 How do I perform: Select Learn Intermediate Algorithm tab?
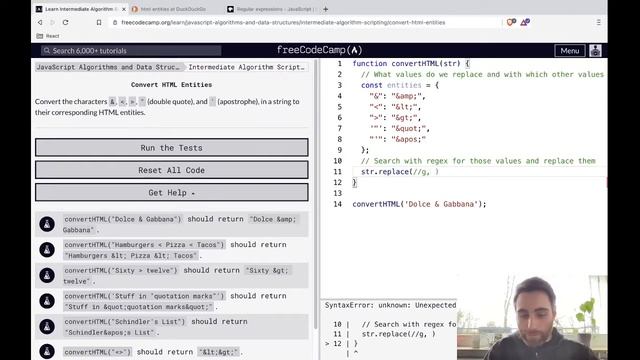(78, 9)
